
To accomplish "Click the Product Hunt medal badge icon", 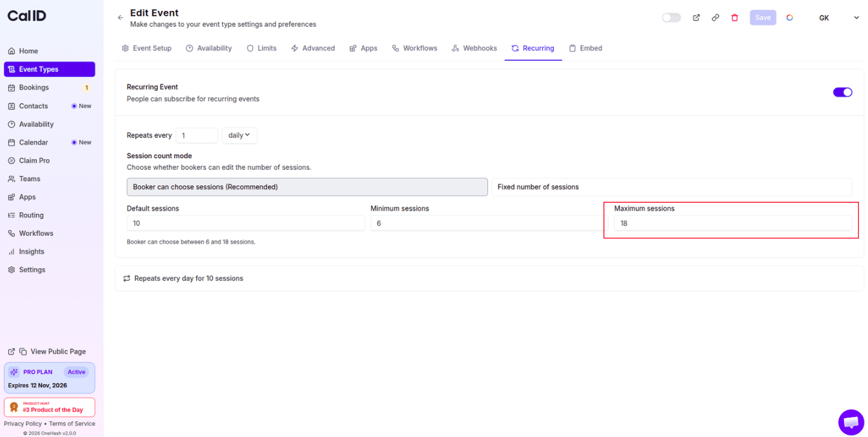I will click(x=14, y=407).
